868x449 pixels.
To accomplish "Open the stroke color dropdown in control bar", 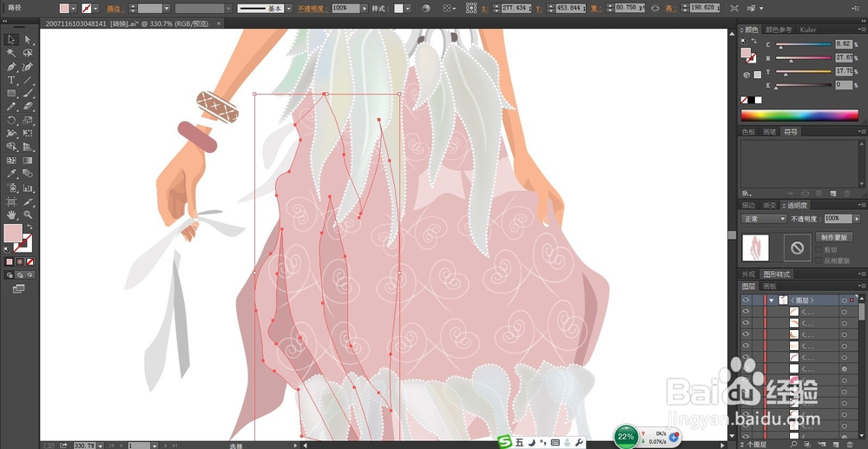I will (95, 9).
